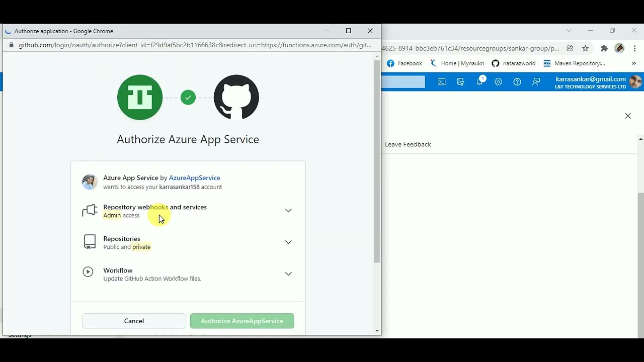
Task: Show more bookmarks chevron
Action: point(634,63)
